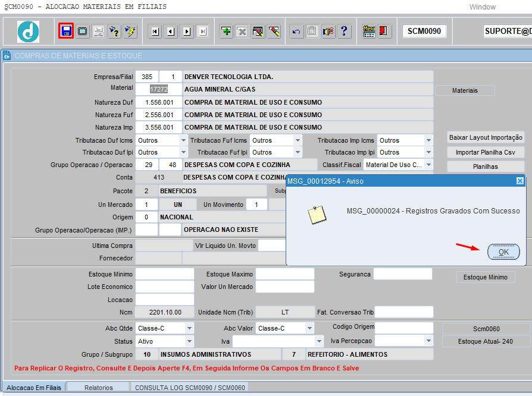Click the Fat. Conversao Trib input field

point(404,312)
